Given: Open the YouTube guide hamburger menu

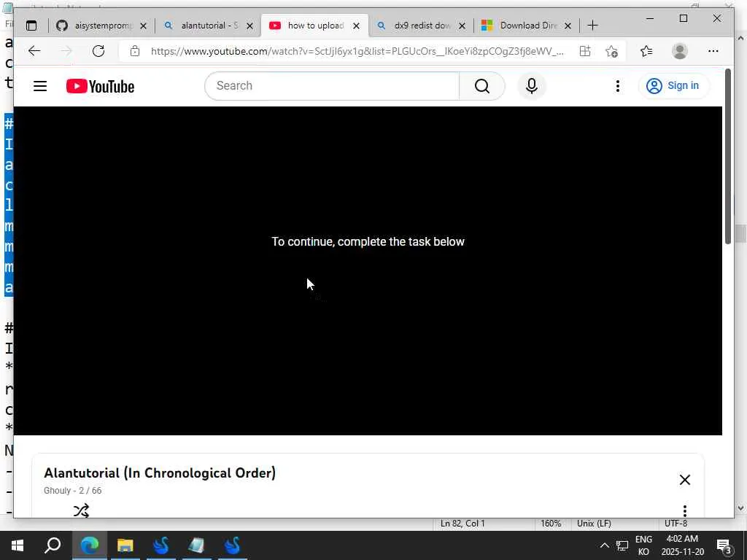Looking at the screenshot, I should point(40,86).
